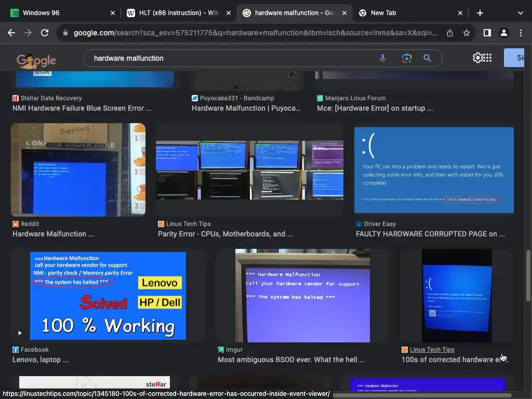This screenshot has width=532, height=399.
Task: Click the Puyocake331 - Bandcamp source label
Action: point(237,98)
